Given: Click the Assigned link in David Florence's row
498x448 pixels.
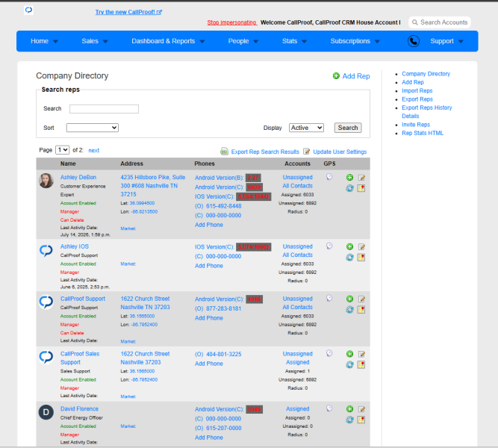Looking at the screenshot, I should (x=298, y=409).
